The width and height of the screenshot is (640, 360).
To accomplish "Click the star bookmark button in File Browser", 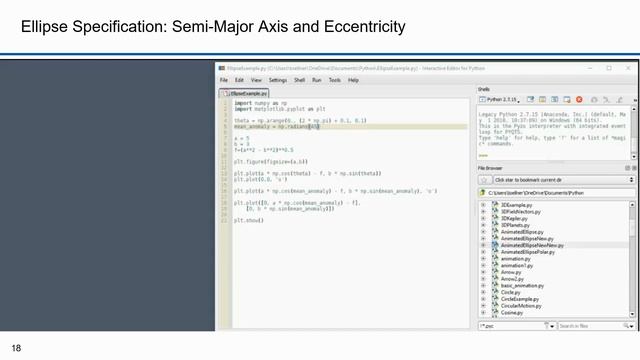I will click(x=484, y=180).
